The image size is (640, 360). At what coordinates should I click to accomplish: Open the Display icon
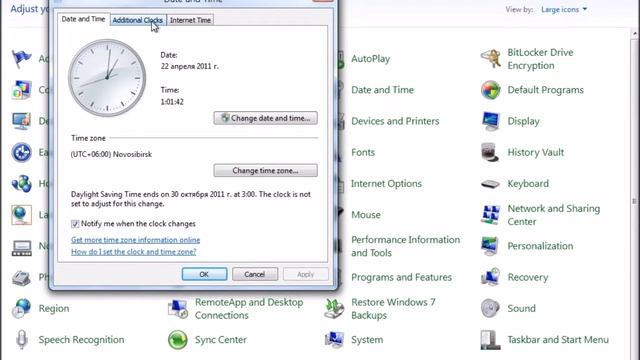(x=491, y=121)
